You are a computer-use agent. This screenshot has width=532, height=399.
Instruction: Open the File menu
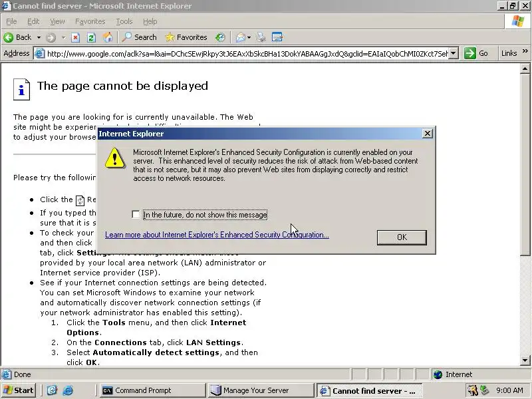[11, 21]
